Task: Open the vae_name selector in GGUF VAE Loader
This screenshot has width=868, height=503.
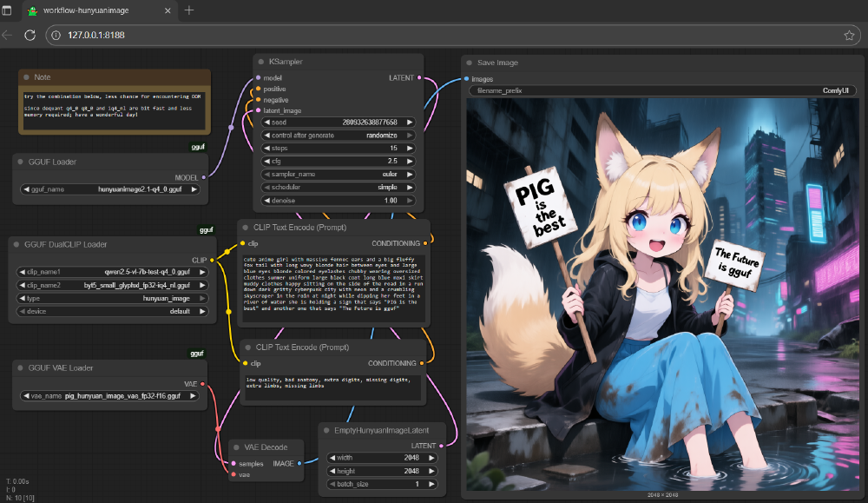Action: tap(111, 396)
